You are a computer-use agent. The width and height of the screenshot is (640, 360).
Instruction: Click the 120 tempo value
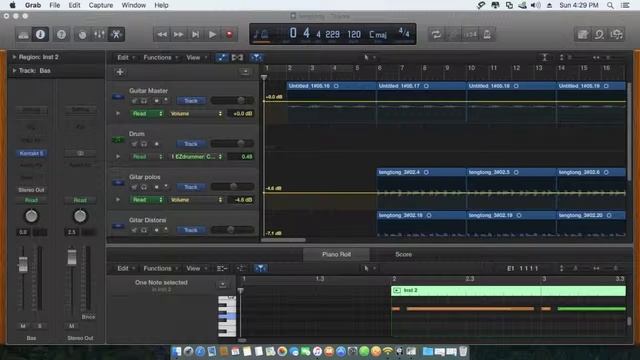click(354, 34)
